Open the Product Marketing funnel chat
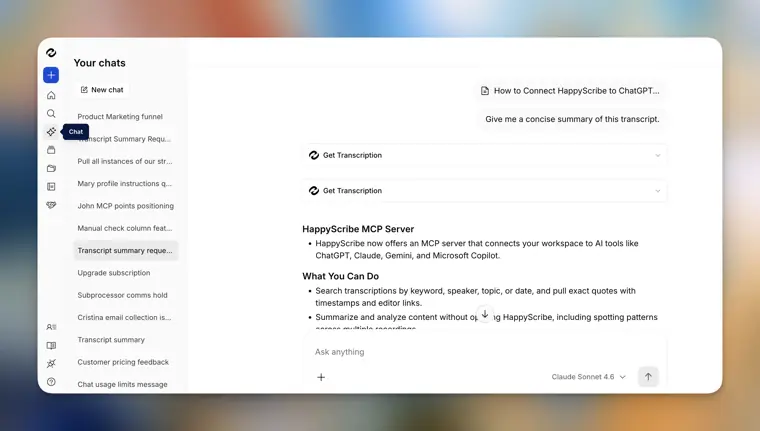Image resolution: width=760 pixels, height=431 pixels. pos(120,117)
